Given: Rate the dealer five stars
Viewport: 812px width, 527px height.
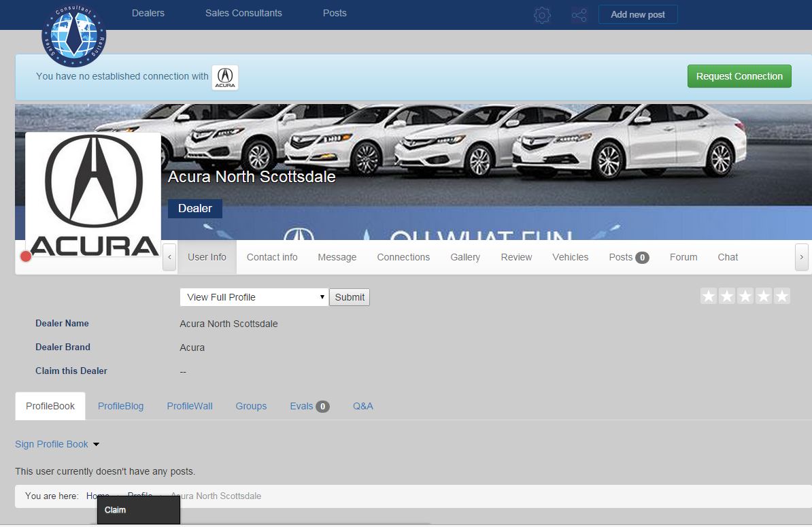Looking at the screenshot, I should click(x=782, y=296).
